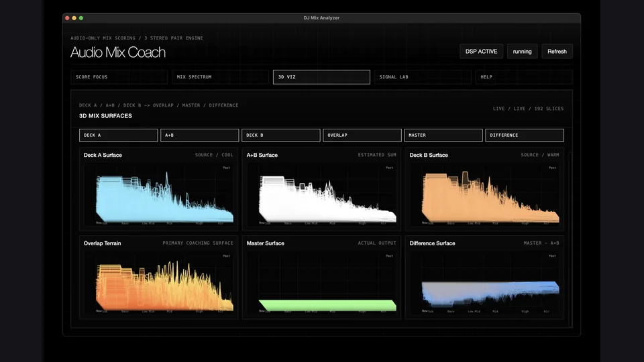Click the PRIMARY COACHING SURFACE label
Viewport: 644px width, 362px height.
tap(197, 243)
